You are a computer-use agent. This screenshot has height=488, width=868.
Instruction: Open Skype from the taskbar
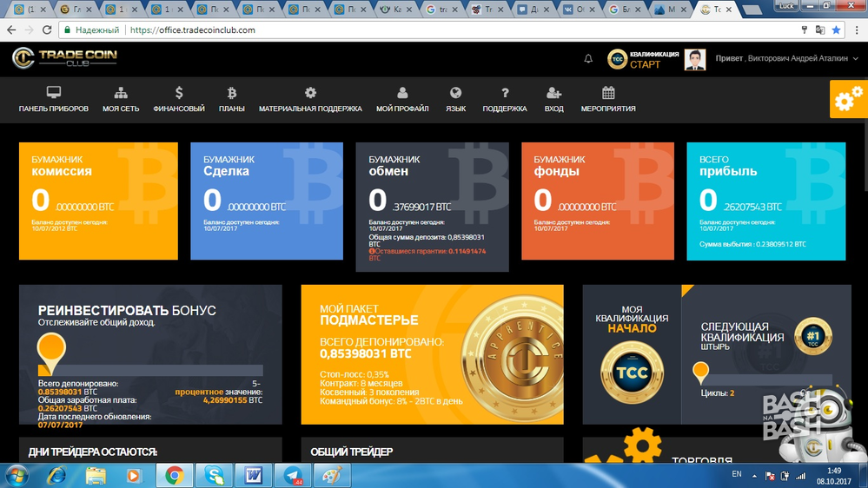(214, 475)
